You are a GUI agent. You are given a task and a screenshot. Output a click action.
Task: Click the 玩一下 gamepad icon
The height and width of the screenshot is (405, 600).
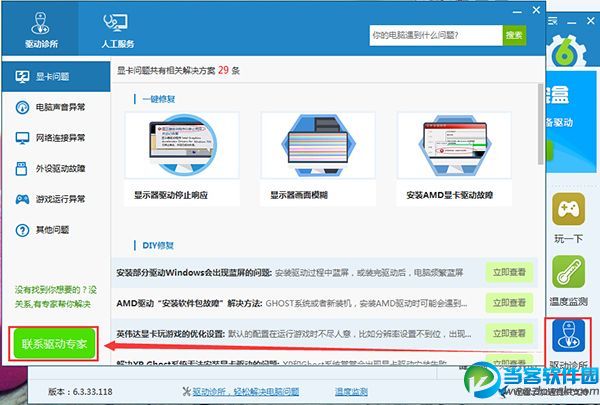coord(568,209)
